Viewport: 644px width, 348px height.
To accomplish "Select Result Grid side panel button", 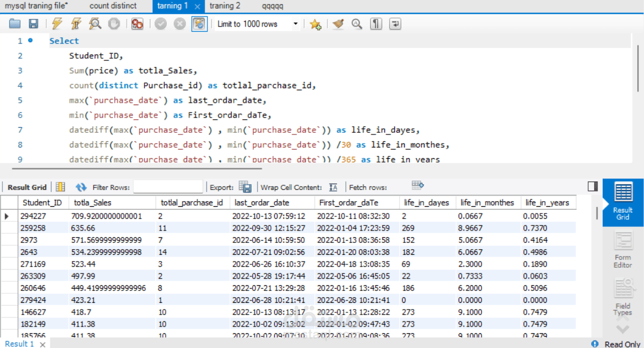I will coord(623,202).
